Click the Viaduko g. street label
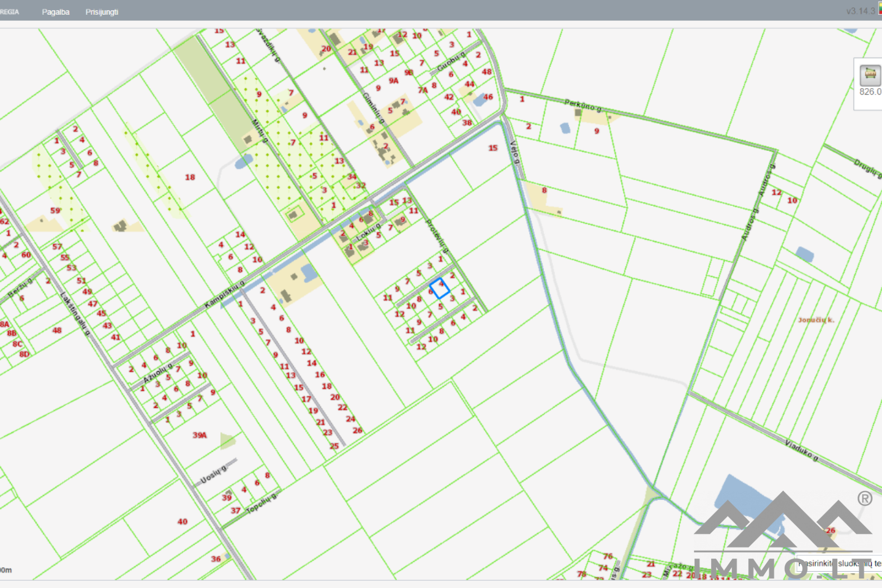The image size is (882, 588). pos(801,450)
